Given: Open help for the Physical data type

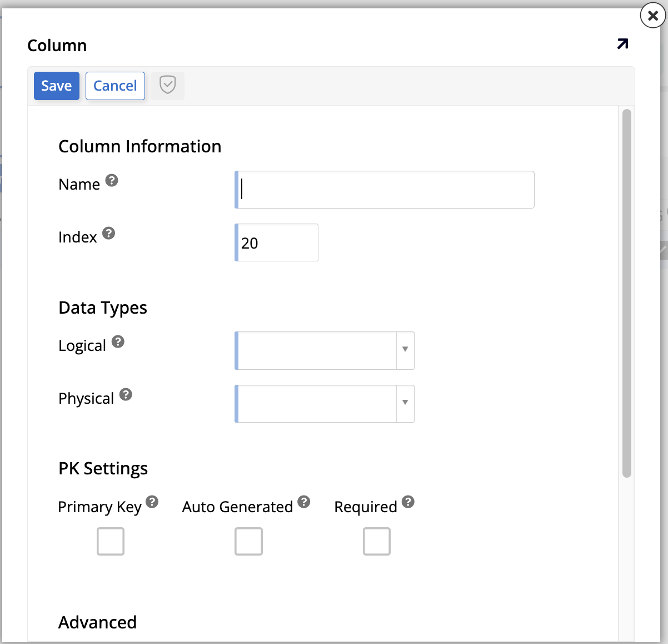Looking at the screenshot, I should click(x=126, y=394).
